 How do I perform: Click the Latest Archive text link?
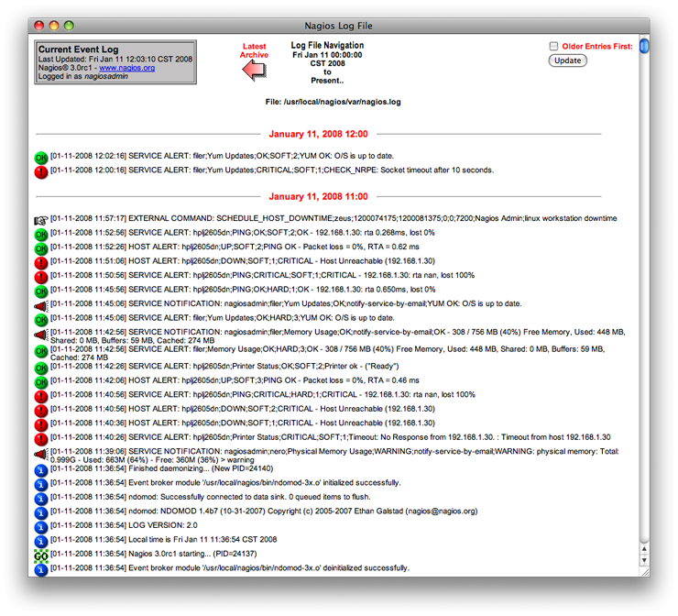pyautogui.click(x=254, y=50)
